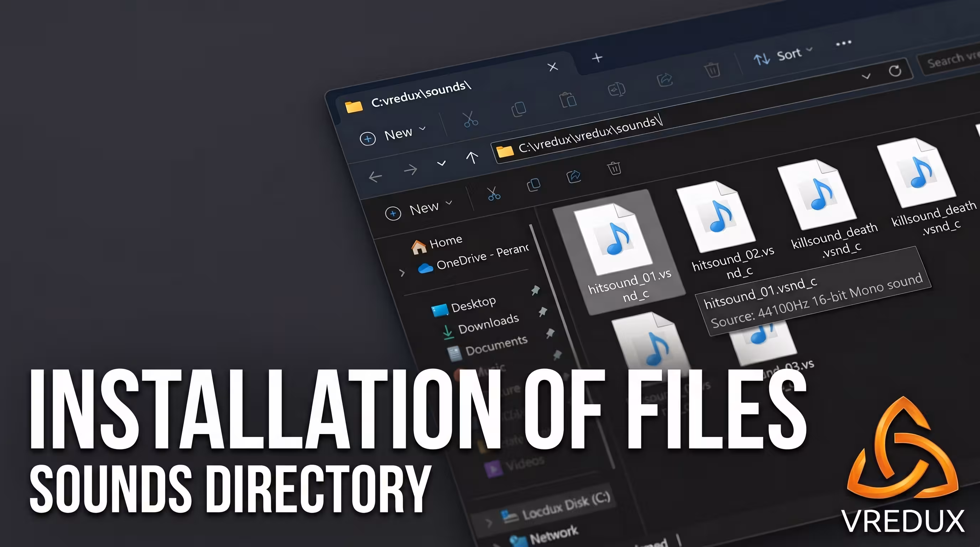Image resolution: width=980 pixels, height=547 pixels.
Task: Unpin Downloads using its pin icon
Action: 542,312
